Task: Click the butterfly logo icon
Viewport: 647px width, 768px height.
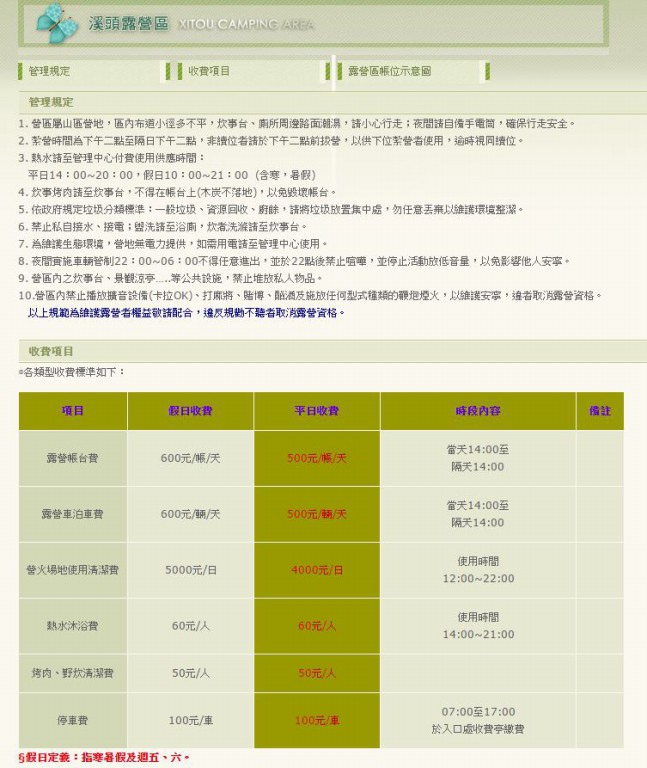Action: click(x=56, y=24)
